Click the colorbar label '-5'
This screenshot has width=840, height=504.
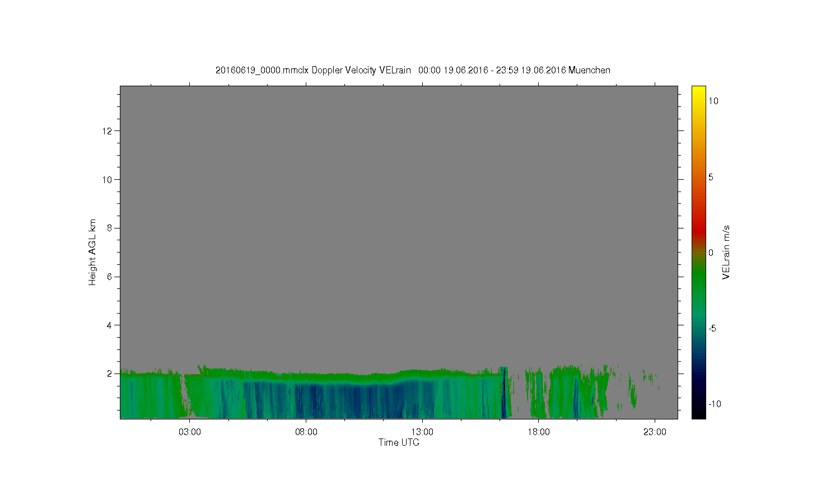[712, 329]
